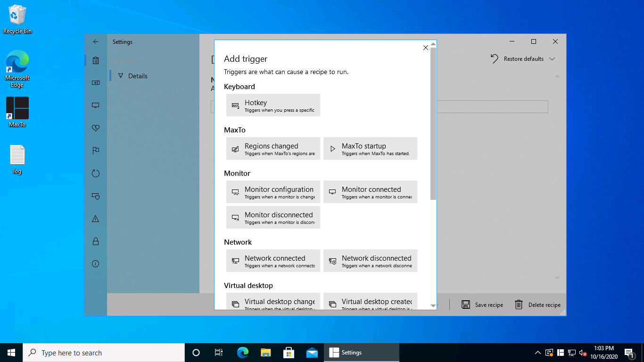644x362 pixels.
Task: Pick the MaxTo startup trigger
Action: (x=370, y=148)
